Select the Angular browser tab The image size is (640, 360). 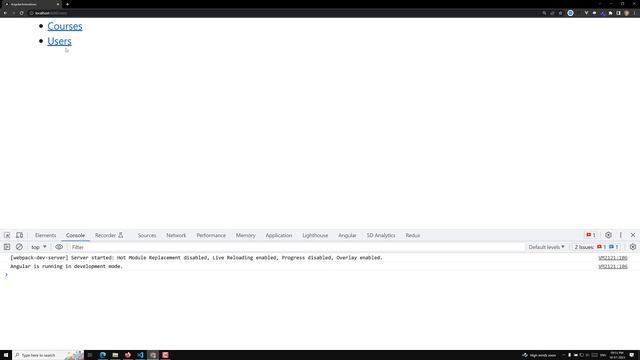[x=31, y=4]
